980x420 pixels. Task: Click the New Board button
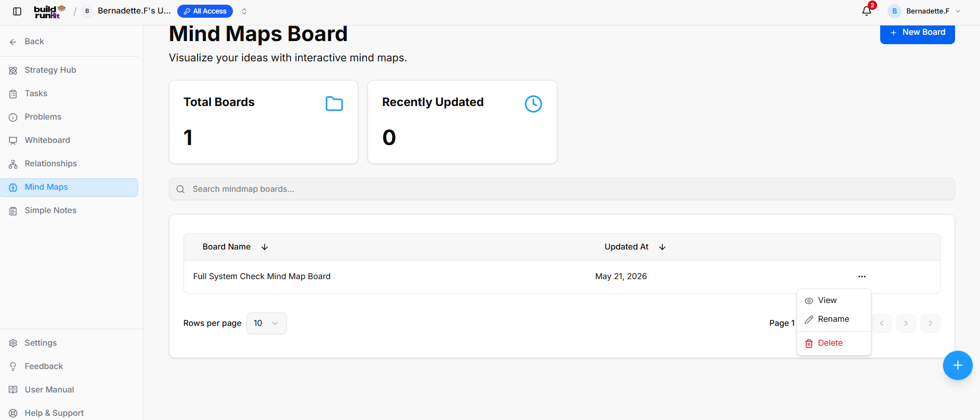tap(917, 33)
